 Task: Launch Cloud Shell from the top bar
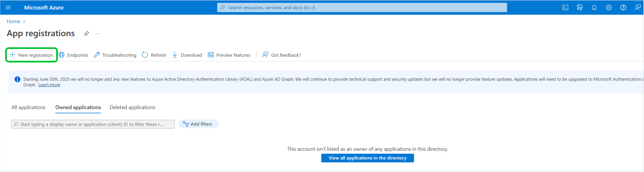565,8
